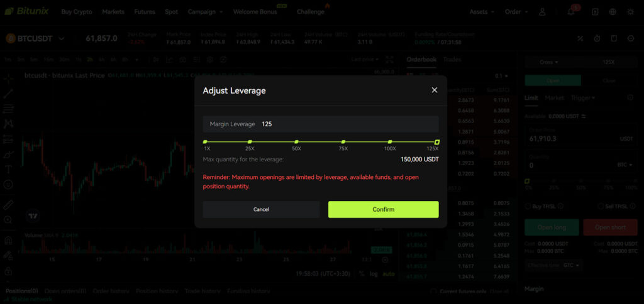Set leverage slider to 50X marker
Image resolution: width=644 pixels, height=304 pixels.
pyautogui.click(x=296, y=142)
